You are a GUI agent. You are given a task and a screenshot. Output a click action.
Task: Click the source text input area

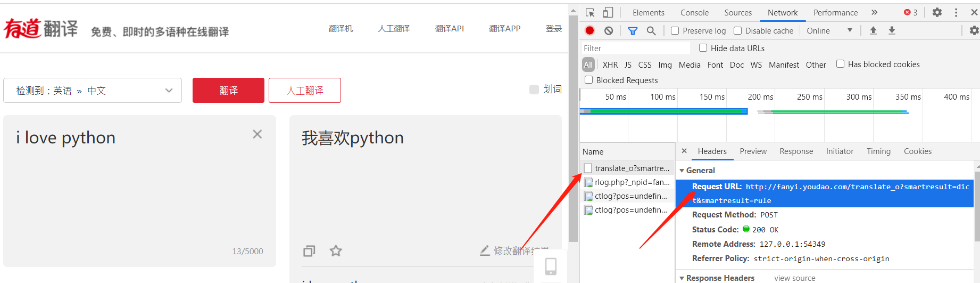(x=139, y=191)
